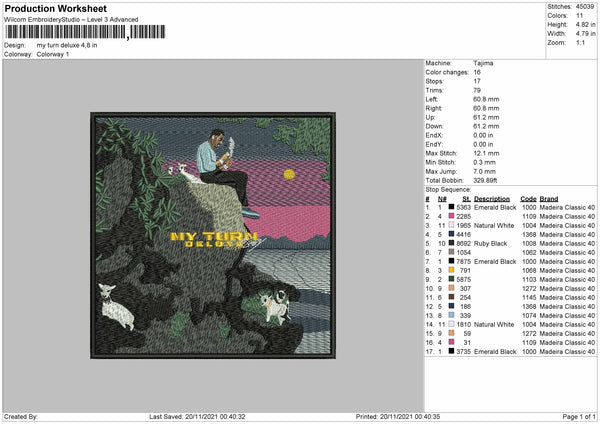The height and width of the screenshot is (424, 600).
Task: Click 'Last Saved: 20/11/2021 00:40:32' footer text
Action: pyautogui.click(x=197, y=417)
